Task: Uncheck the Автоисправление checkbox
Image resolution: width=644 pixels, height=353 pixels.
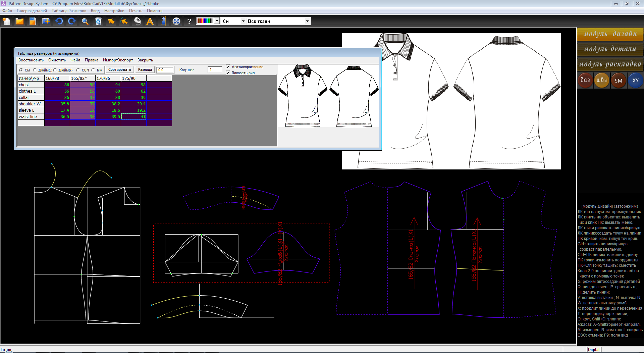Action: (x=228, y=67)
